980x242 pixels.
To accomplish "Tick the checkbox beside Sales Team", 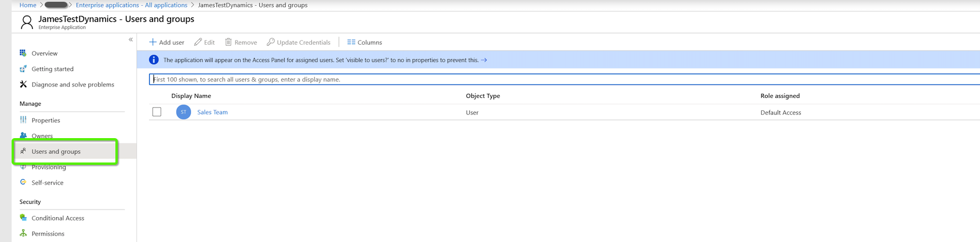I will (157, 112).
